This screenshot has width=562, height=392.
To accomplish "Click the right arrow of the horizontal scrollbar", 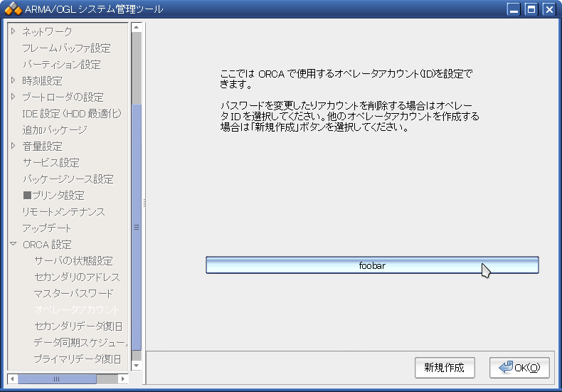I will click(123, 378).
